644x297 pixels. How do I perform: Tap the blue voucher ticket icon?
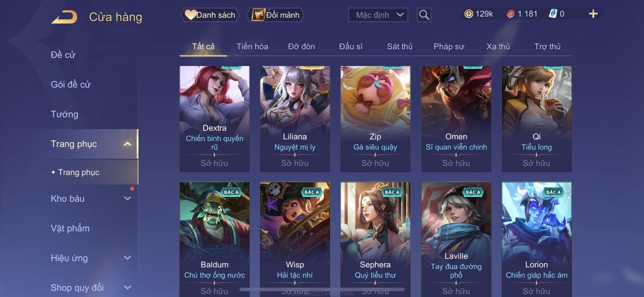(x=553, y=14)
